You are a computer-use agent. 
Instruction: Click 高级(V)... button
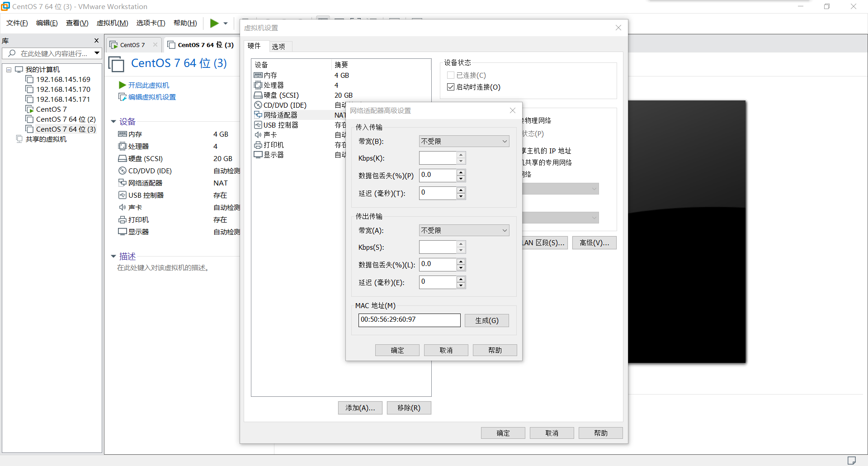(x=594, y=243)
